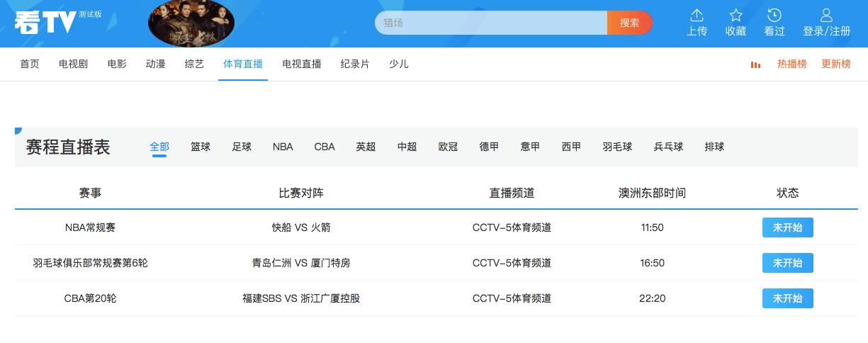The image size is (868, 343).
Task: Filter schedule by 羽毛球
Action: pos(617,147)
